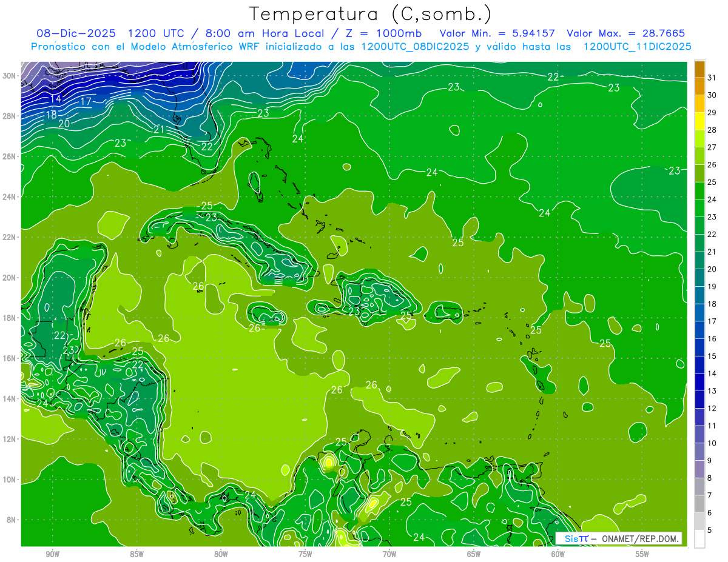Click the 24N latitude axis label
Screen dimensions: 728x562
9,197
